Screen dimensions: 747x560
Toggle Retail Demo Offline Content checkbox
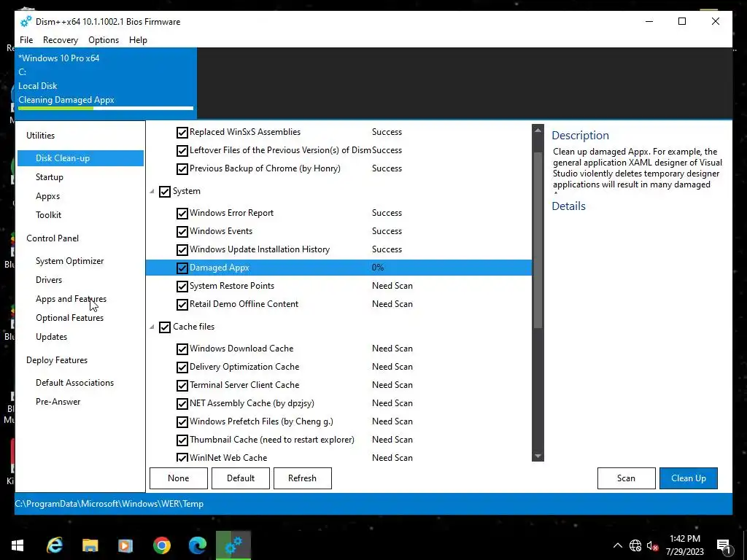[x=182, y=304]
